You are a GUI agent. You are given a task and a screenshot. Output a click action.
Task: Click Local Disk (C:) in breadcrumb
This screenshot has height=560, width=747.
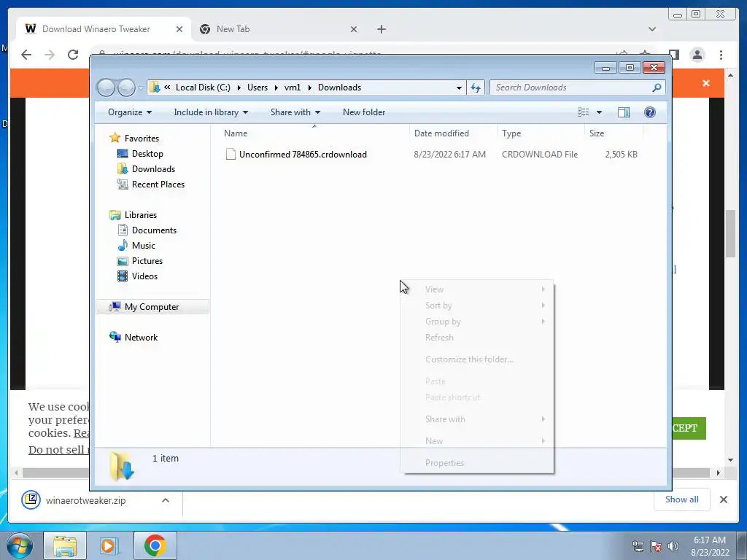[x=203, y=87]
